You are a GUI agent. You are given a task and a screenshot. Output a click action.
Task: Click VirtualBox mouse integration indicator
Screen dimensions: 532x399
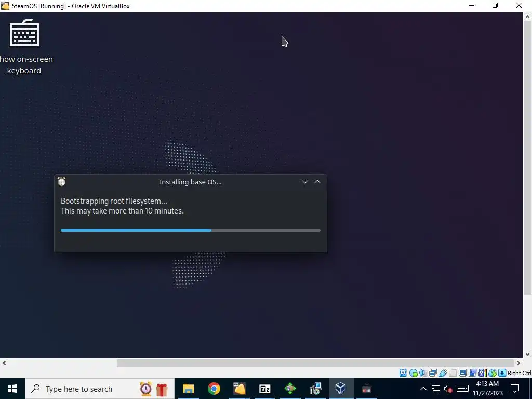click(493, 373)
